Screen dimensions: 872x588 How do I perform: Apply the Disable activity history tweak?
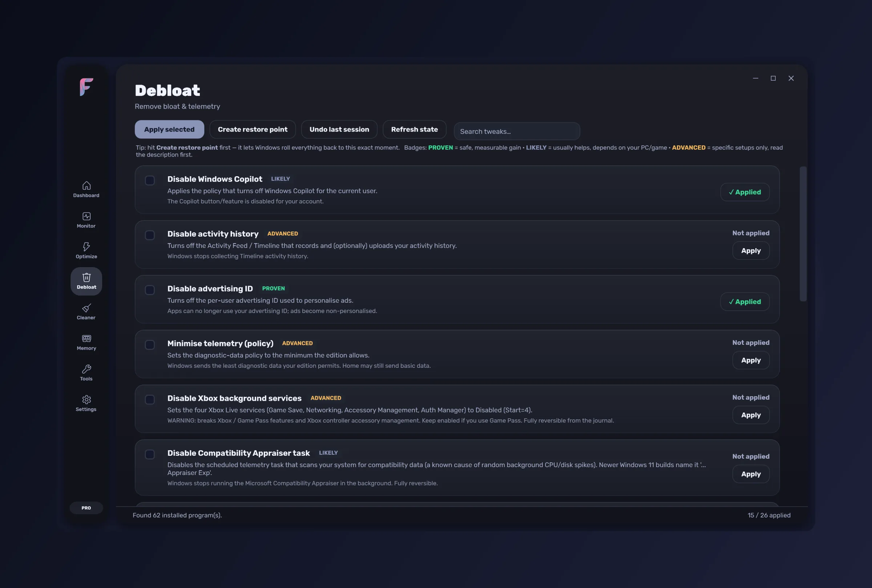(751, 250)
